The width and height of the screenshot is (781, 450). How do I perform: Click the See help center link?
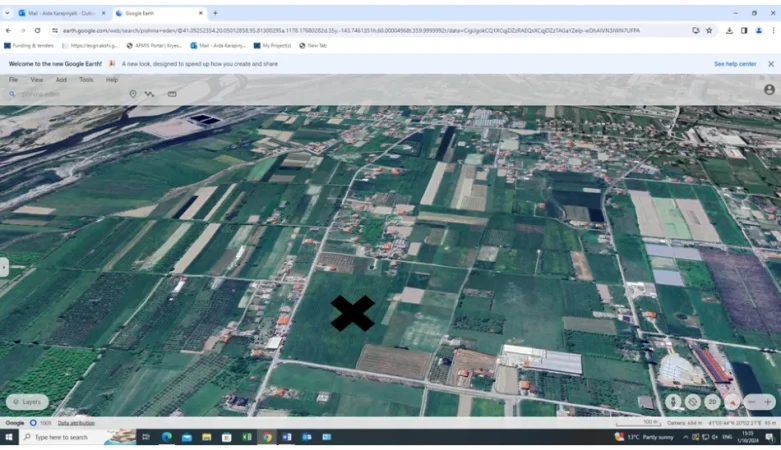pos(734,64)
